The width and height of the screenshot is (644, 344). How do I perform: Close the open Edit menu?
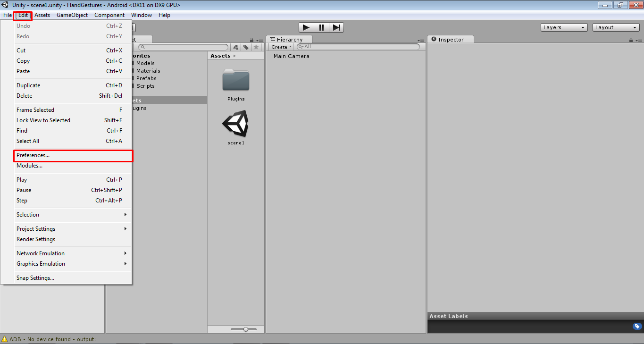(x=23, y=15)
